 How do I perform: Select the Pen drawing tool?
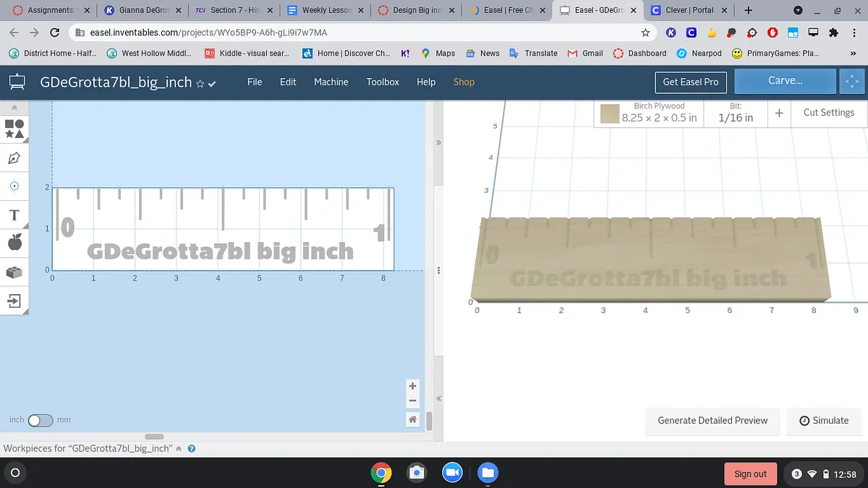14,158
